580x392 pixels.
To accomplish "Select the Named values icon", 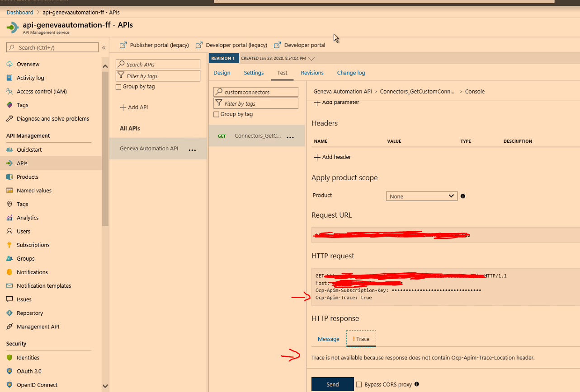I will click(x=9, y=190).
